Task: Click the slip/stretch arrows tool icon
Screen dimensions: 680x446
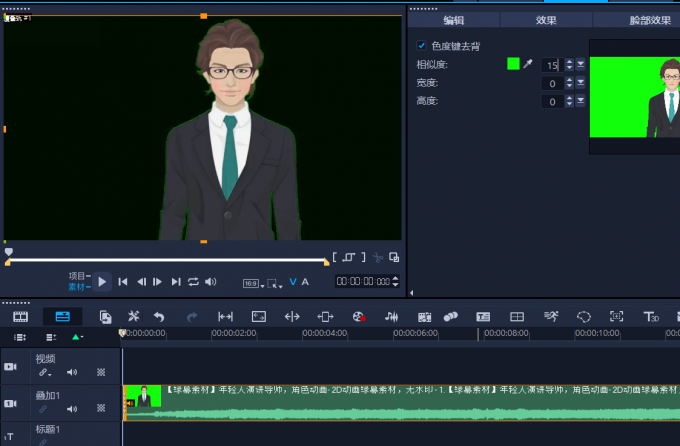Action: [292, 317]
